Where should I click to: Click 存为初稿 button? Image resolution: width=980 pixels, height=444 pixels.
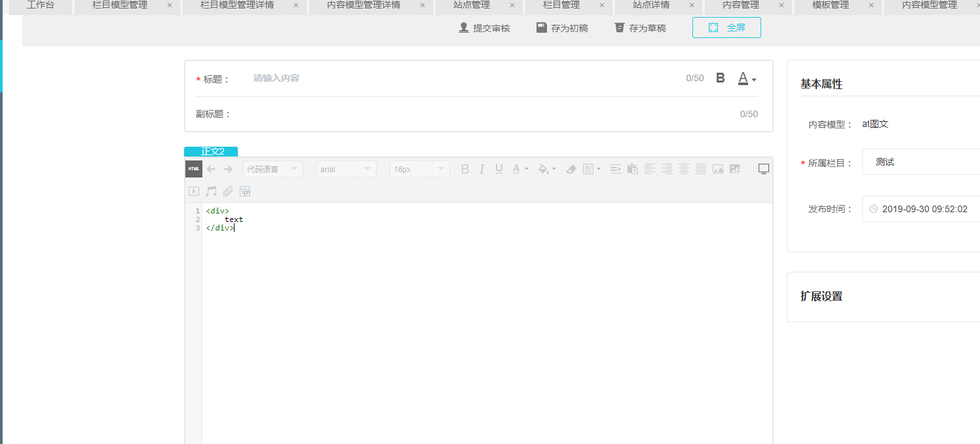[562, 28]
